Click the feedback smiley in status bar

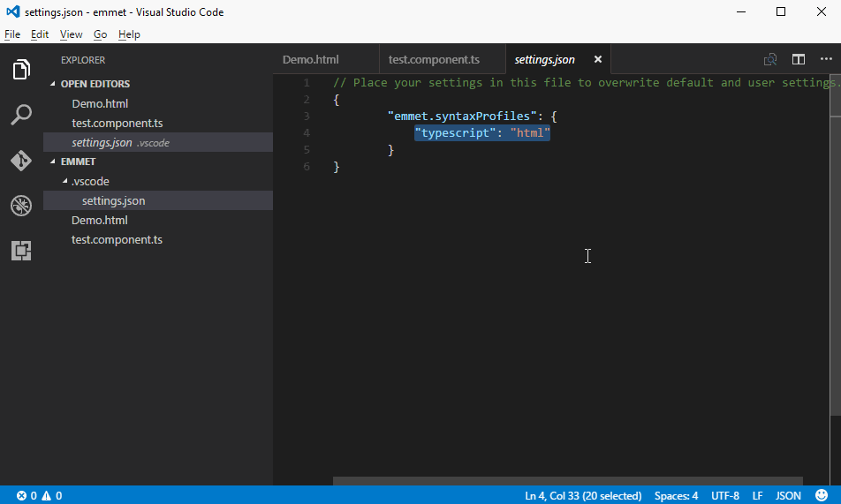point(822,495)
